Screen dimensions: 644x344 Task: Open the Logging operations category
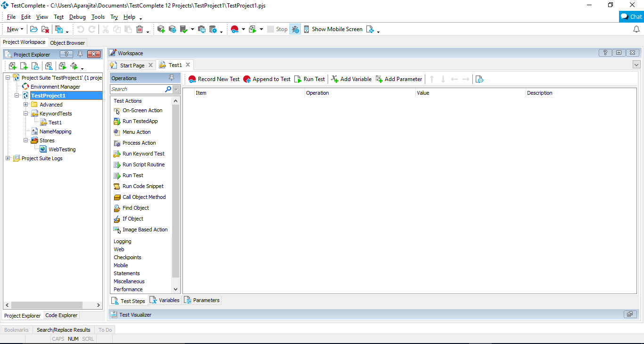(123, 241)
